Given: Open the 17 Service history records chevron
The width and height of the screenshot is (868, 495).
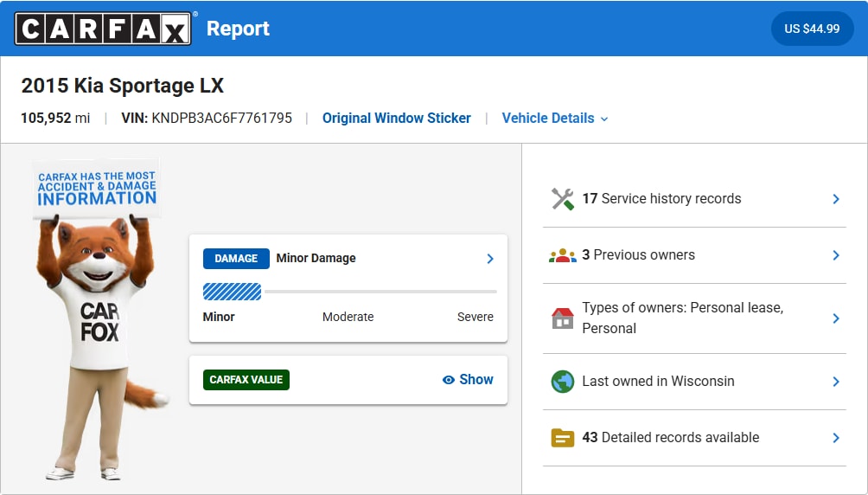Looking at the screenshot, I should coord(835,199).
